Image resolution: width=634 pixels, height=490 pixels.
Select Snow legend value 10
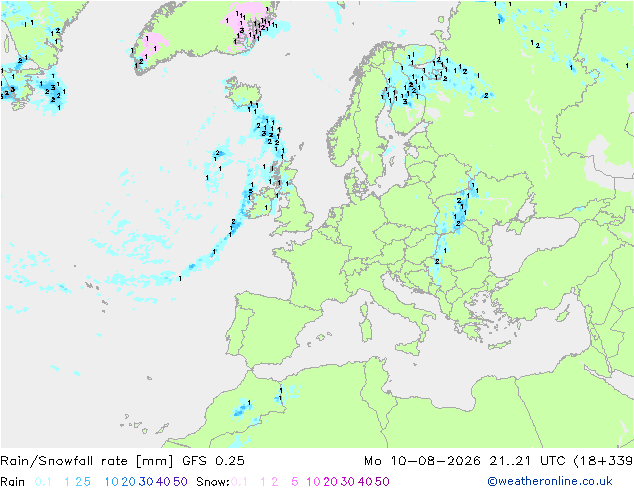pyautogui.click(x=313, y=482)
